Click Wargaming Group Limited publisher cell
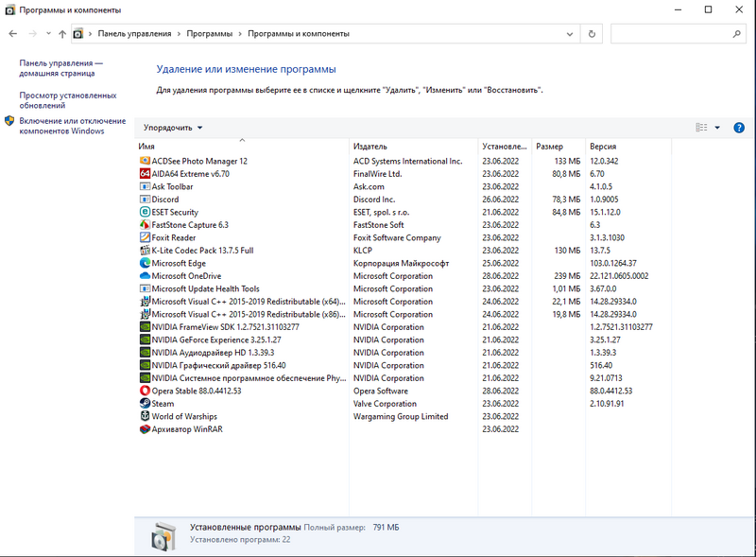 tap(401, 416)
